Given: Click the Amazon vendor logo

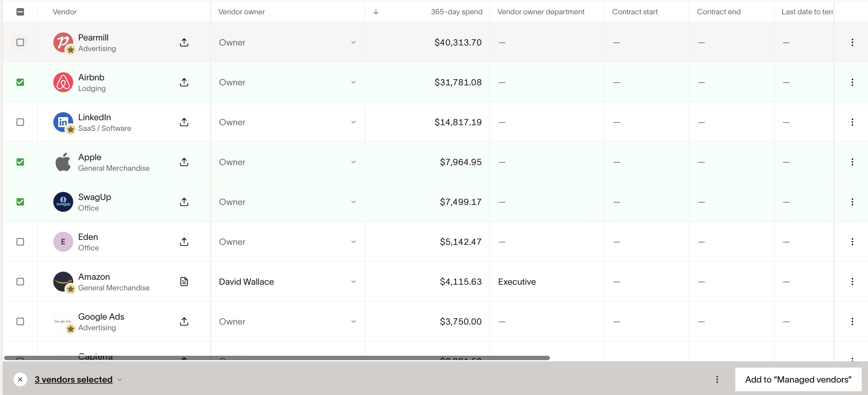Looking at the screenshot, I should [x=63, y=282].
